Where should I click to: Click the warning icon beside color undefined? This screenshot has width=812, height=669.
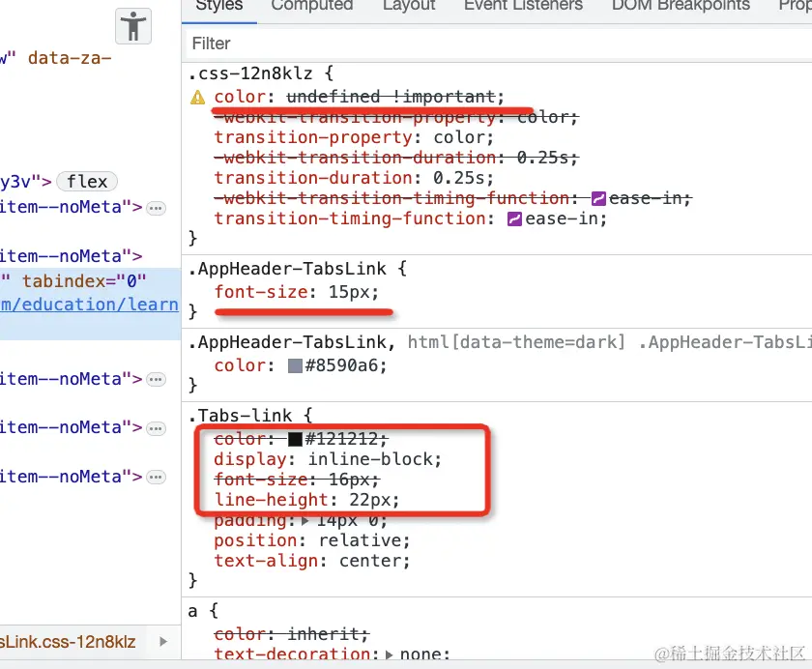pyautogui.click(x=198, y=97)
